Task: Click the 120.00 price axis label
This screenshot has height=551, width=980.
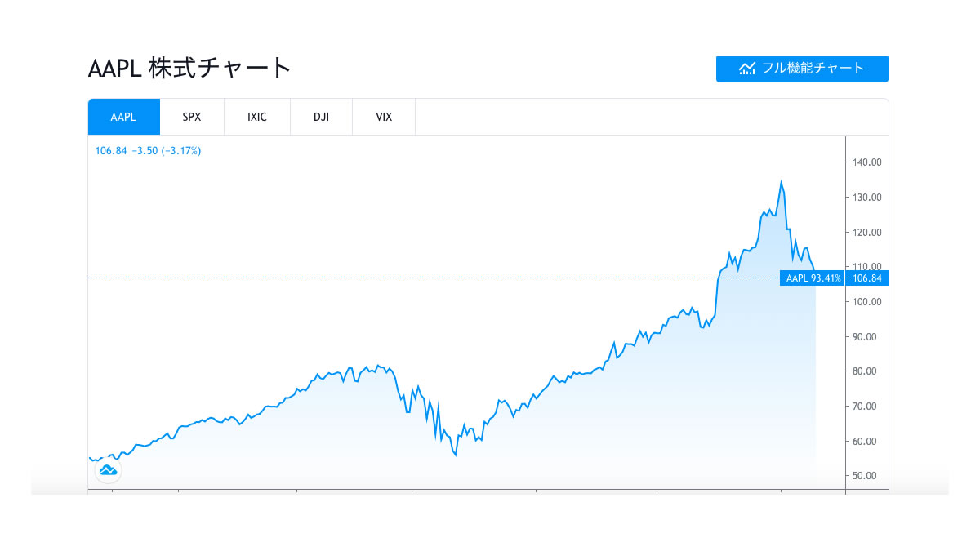Action: click(x=867, y=232)
